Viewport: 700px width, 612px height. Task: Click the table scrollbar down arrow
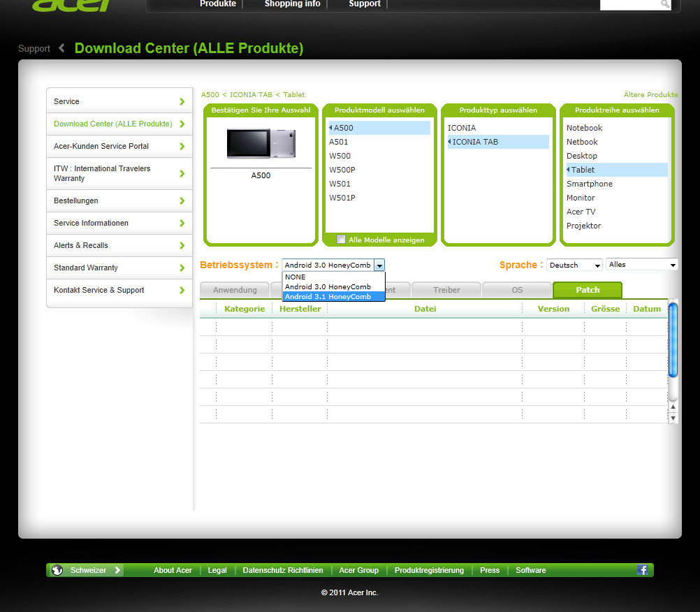(x=673, y=418)
